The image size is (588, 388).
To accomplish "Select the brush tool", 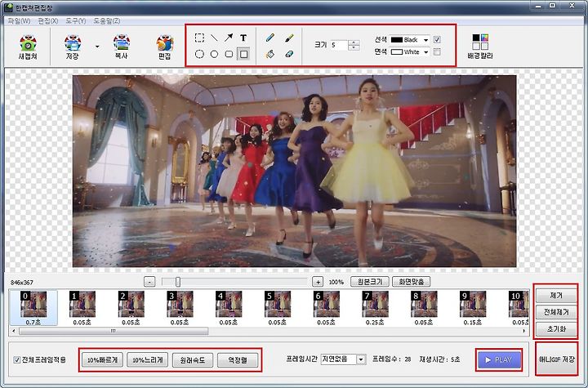I will tap(289, 38).
